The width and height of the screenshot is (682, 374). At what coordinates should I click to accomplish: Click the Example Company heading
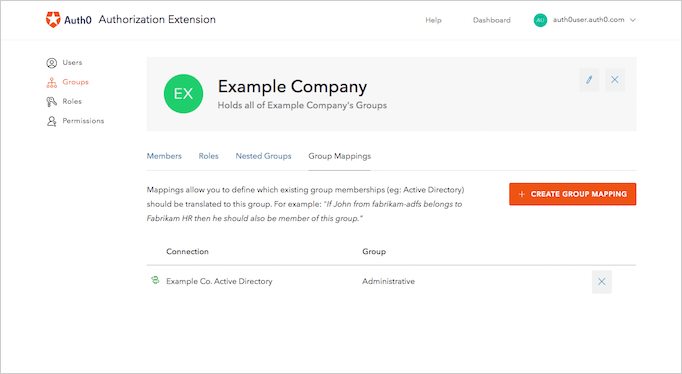(292, 87)
